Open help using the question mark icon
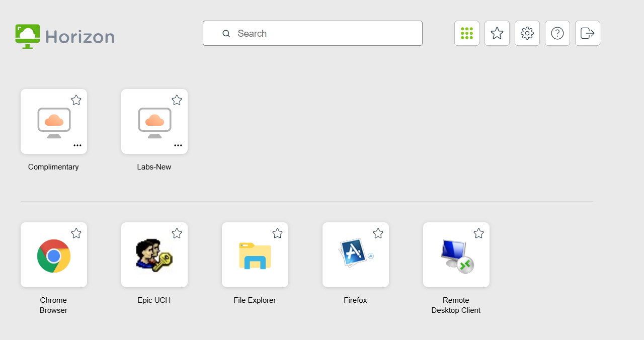Image resolution: width=644 pixels, height=340 pixels. pos(557,33)
